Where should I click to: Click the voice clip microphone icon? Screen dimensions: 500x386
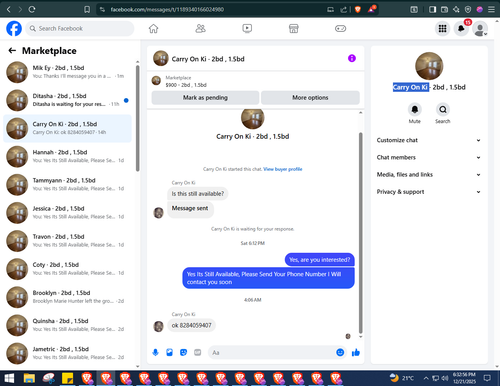click(155, 352)
